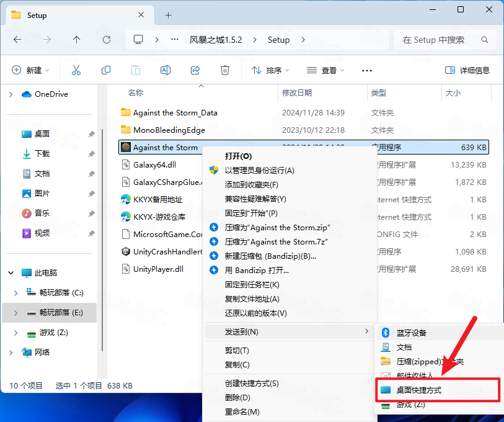
Task: Click the 风暴之城1.5.2 breadcrumb
Action: point(216,40)
